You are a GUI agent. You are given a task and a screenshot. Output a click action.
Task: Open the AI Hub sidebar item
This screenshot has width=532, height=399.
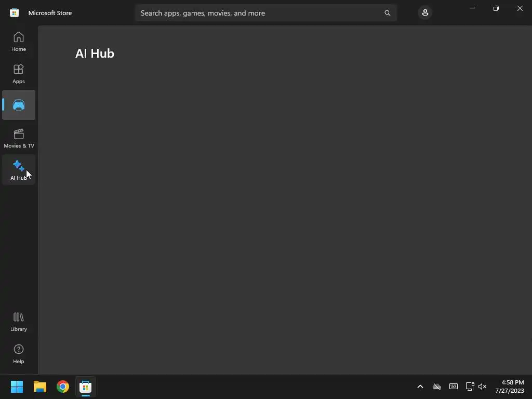click(x=19, y=170)
